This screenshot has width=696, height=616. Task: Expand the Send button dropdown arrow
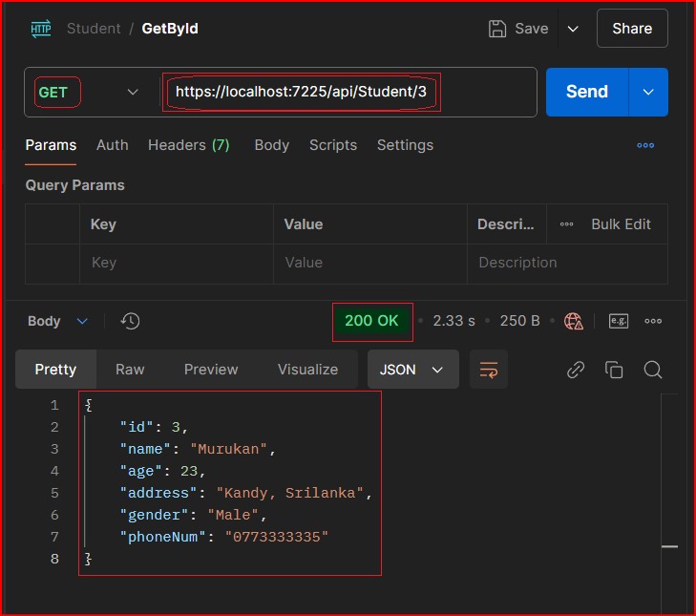click(x=649, y=92)
